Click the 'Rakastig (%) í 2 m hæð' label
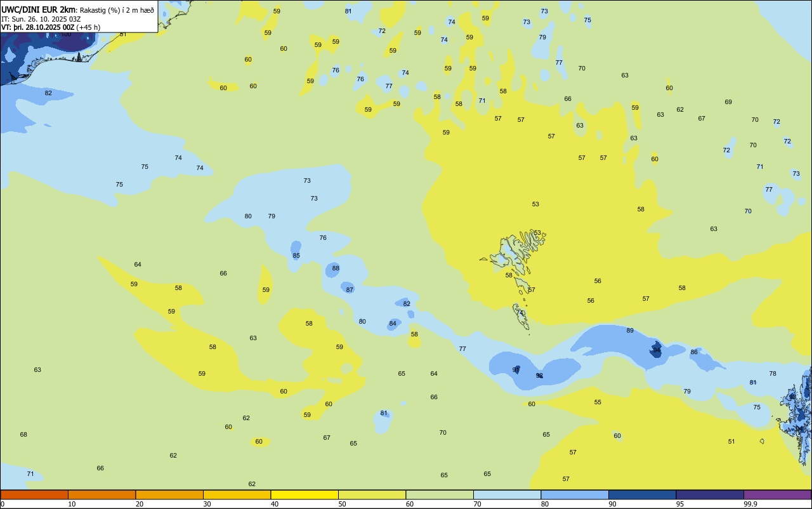Screen dimensions: 812x509 [x=117, y=10]
